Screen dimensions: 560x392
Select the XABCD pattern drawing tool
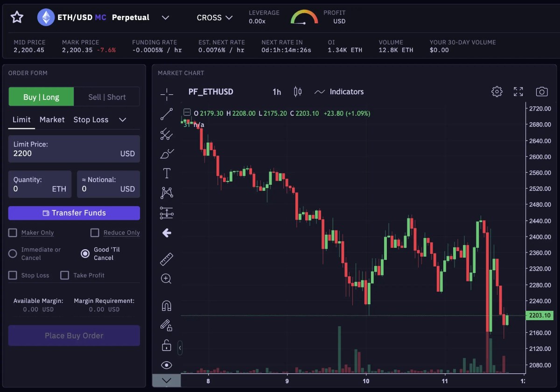pos(166,192)
